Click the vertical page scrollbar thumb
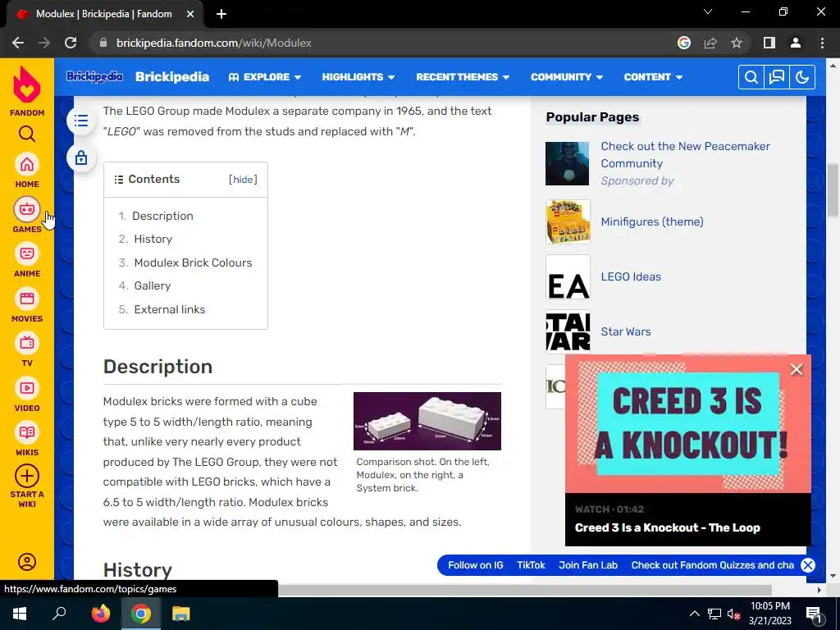The width and height of the screenshot is (840, 630). tap(833, 190)
